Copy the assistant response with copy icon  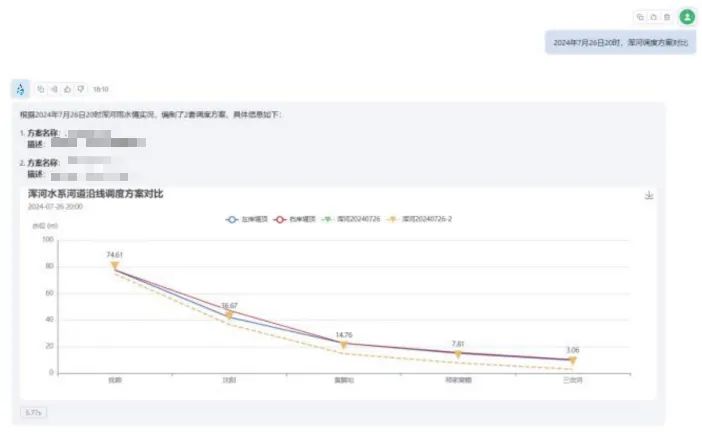point(41,89)
